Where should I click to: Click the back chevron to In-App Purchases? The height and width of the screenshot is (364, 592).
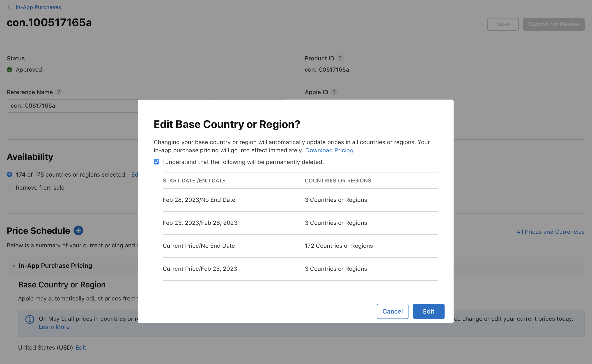(9, 7)
